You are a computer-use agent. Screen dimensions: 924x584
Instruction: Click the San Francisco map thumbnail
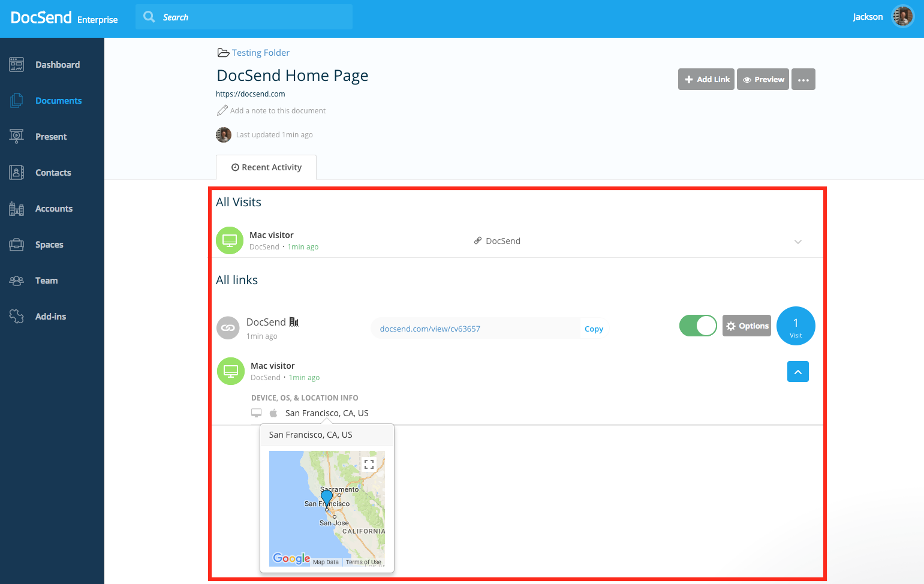pos(327,508)
